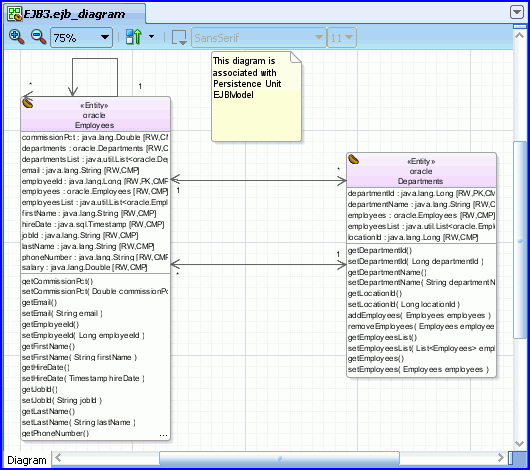Select the jobId attribute row

[x=80, y=235]
